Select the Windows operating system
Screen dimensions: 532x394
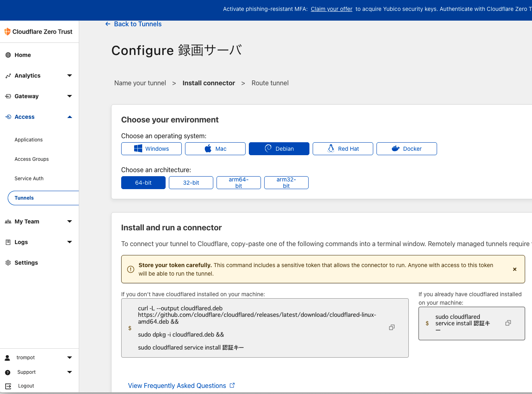(x=151, y=149)
